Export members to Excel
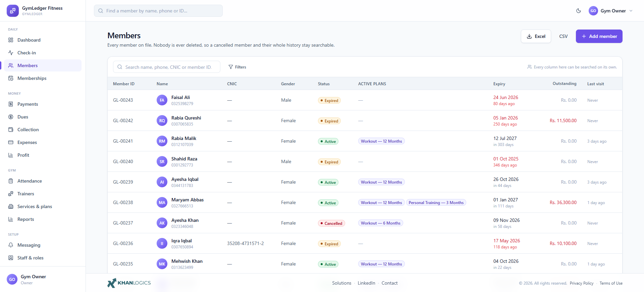 click(536, 36)
